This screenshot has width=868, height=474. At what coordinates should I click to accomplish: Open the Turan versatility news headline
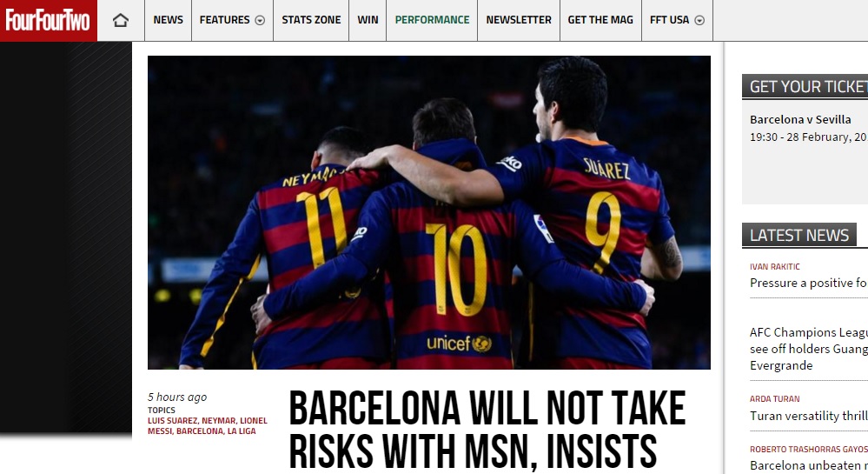pyautogui.click(x=809, y=416)
